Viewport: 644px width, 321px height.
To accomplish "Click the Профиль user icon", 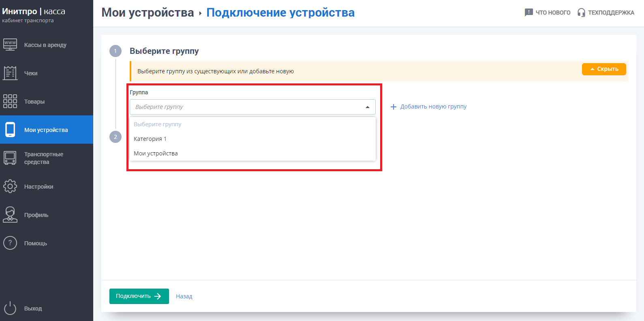I will coord(10,215).
